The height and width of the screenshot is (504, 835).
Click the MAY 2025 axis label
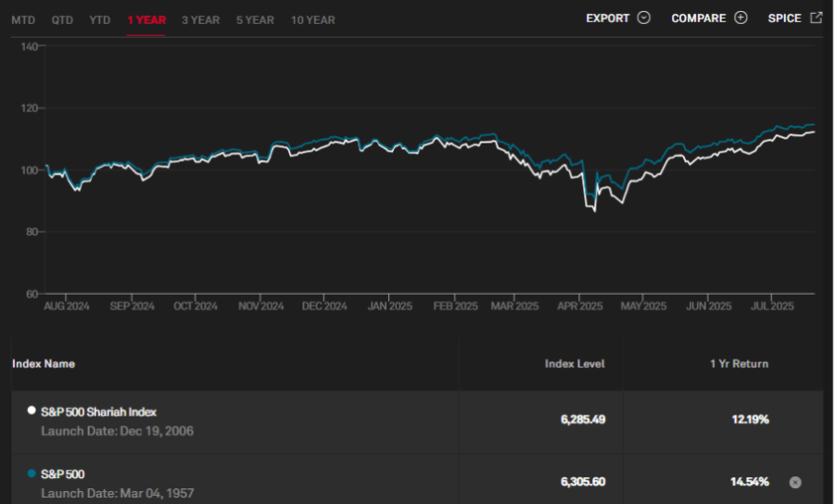click(643, 306)
